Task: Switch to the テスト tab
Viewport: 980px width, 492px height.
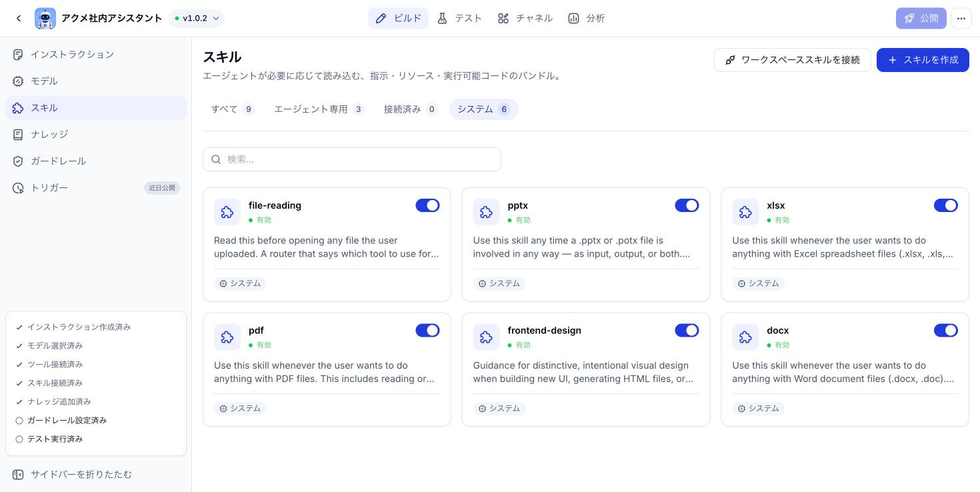Action: [x=459, y=19]
